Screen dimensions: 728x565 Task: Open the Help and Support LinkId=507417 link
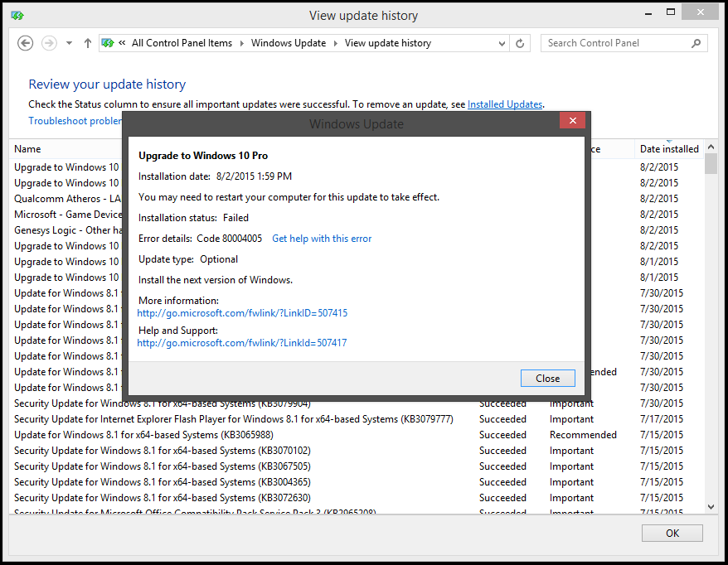[x=242, y=343]
